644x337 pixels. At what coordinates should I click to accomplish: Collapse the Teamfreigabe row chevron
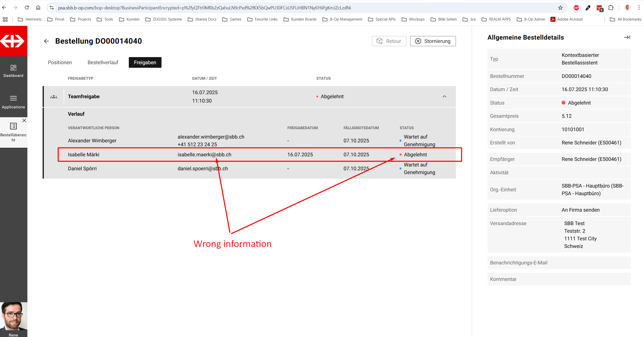[x=444, y=96]
